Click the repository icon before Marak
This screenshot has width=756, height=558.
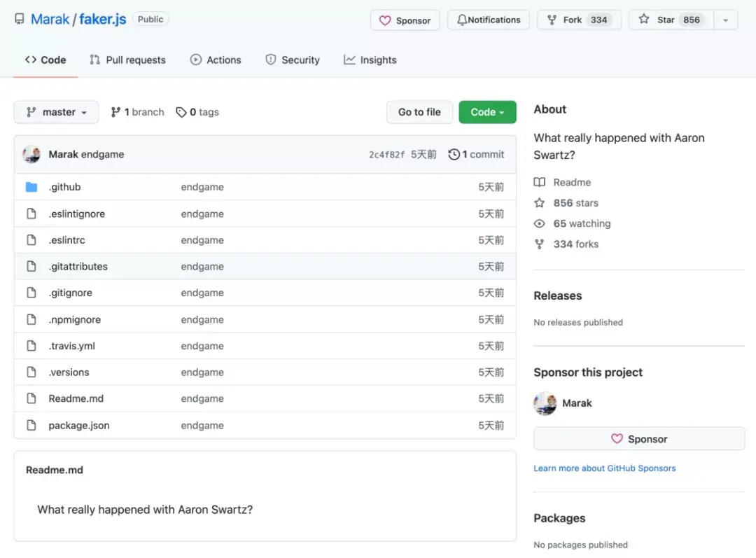[20, 20]
